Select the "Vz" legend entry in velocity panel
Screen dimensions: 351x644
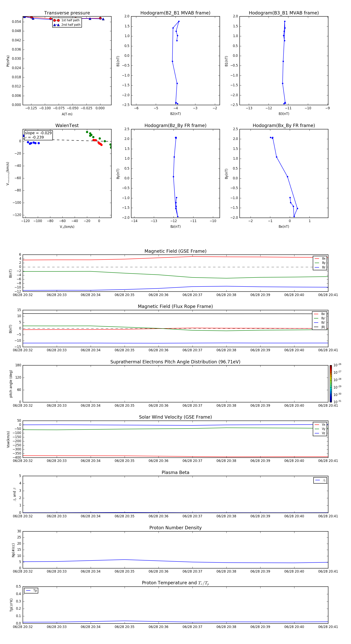pyautogui.click(x=320, y=433)
